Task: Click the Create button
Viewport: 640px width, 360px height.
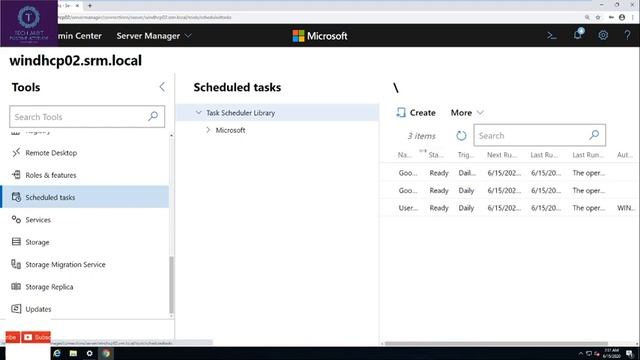Action: pos(416,113)
